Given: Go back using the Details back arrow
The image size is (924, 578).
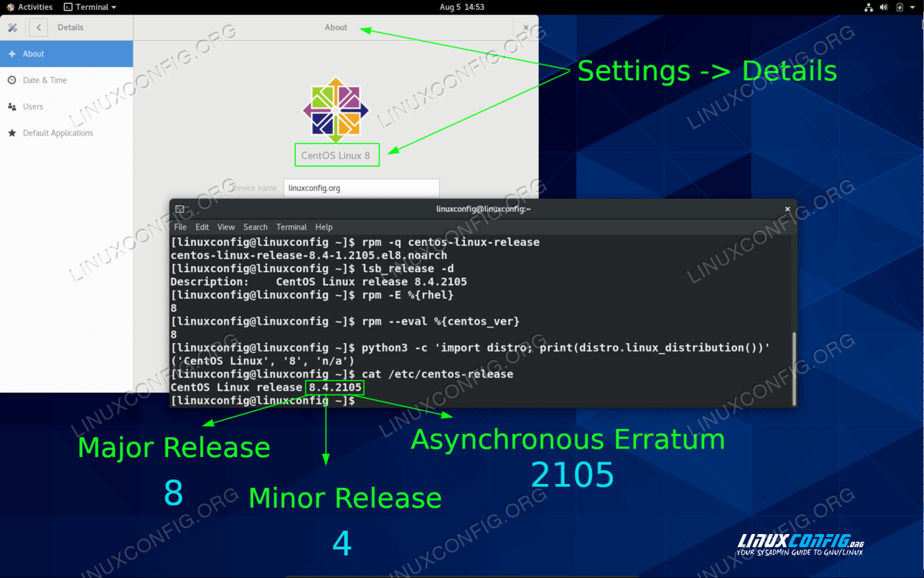Looking at the screenshot, I should [x=38, y=28].
